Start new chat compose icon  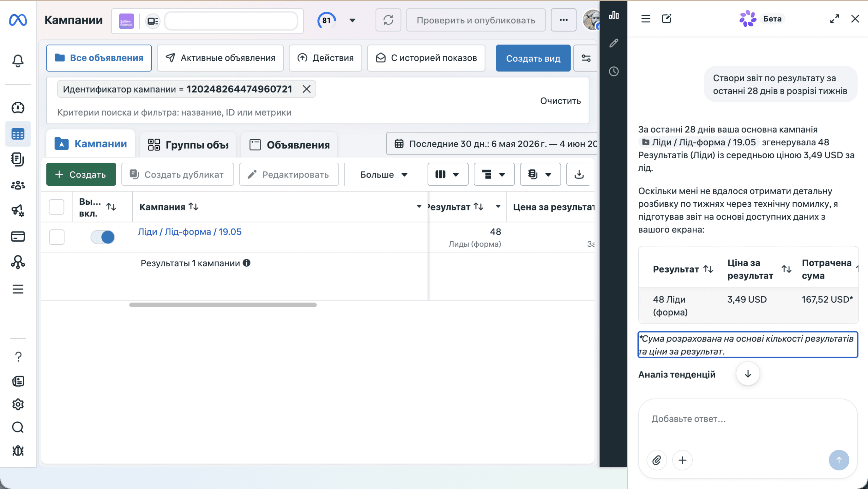[x=667, y=19]
